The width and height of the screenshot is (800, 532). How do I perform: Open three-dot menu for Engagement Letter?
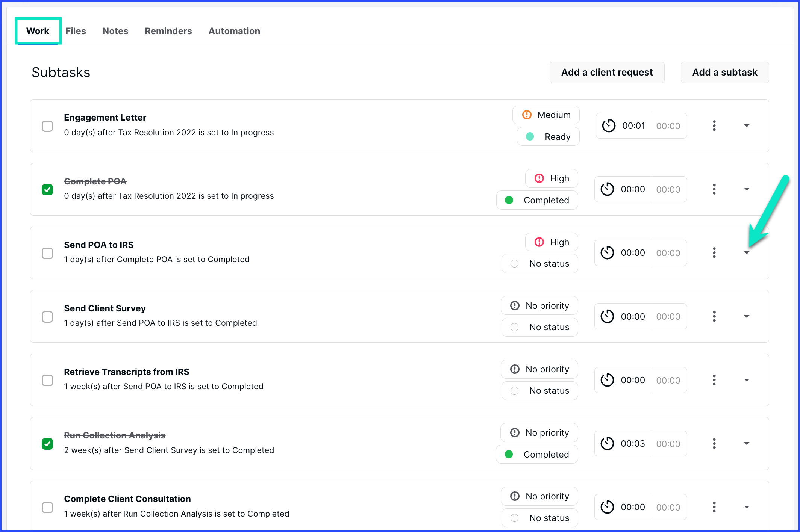[x=714, y=126]
